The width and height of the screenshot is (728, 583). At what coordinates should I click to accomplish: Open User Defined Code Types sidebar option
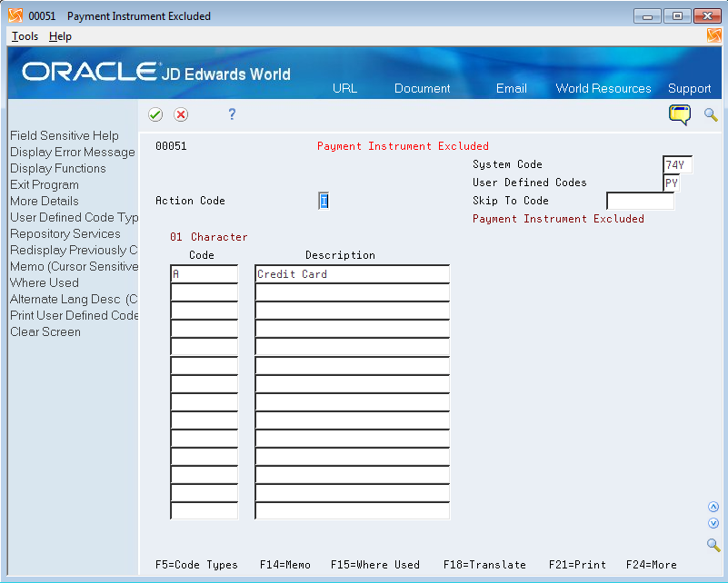point(75,218)
